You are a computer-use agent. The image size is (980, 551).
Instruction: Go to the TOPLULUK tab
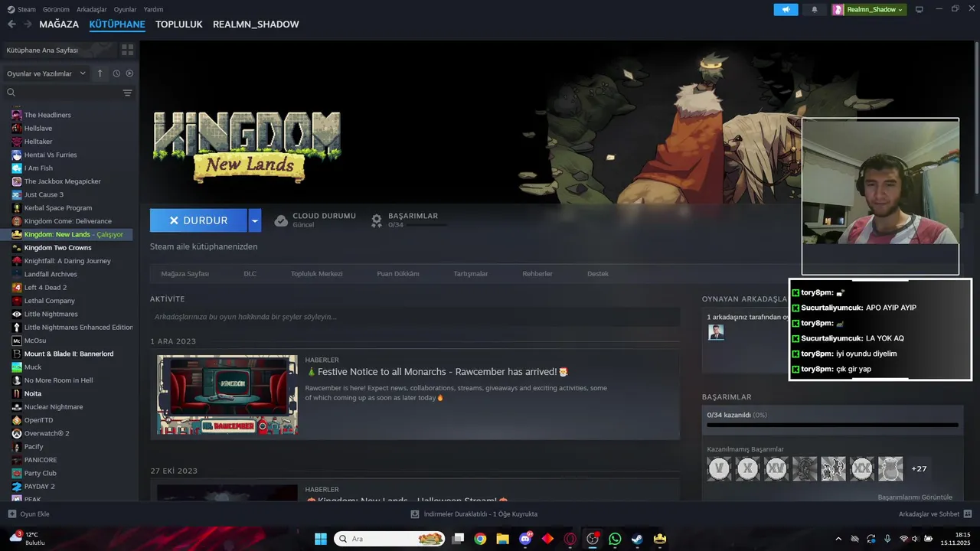[179, 24]
